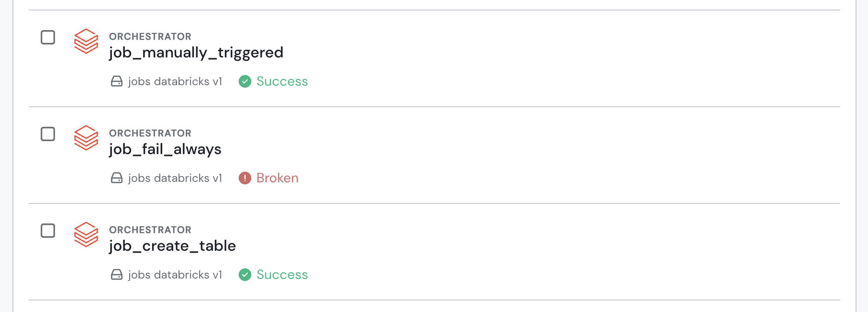Screen dimensions: 868x312
Task: Click the red Broken alert icon for job_fail_always
Action: click(245, 178)
